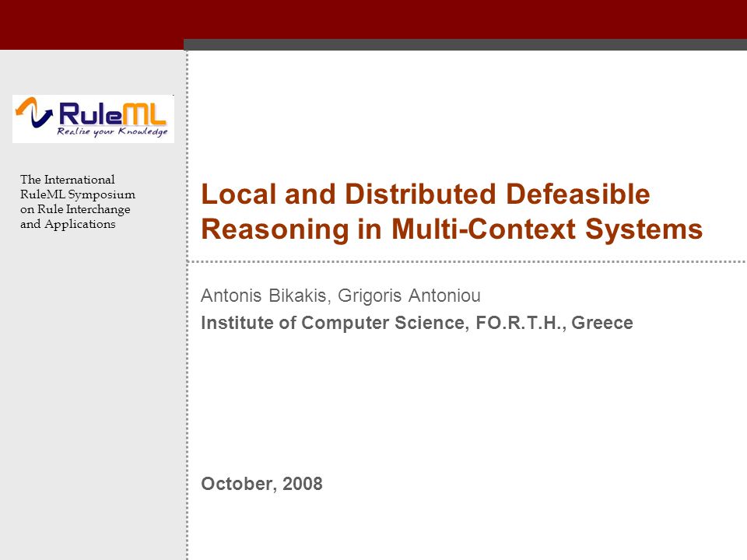Click 'on Rule Interchange' sidebar line

75,209
